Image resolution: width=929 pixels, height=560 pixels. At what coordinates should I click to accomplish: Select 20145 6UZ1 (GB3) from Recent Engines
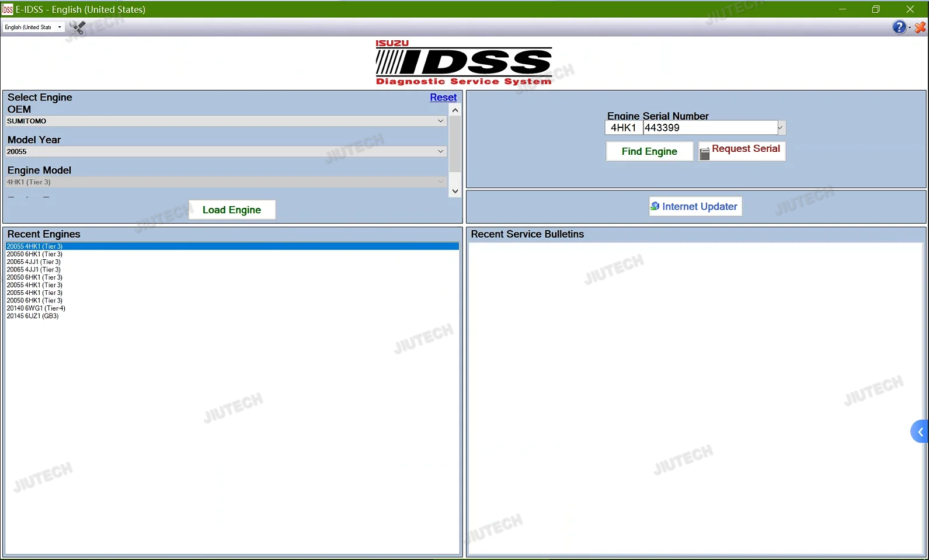tap(33, 316)
